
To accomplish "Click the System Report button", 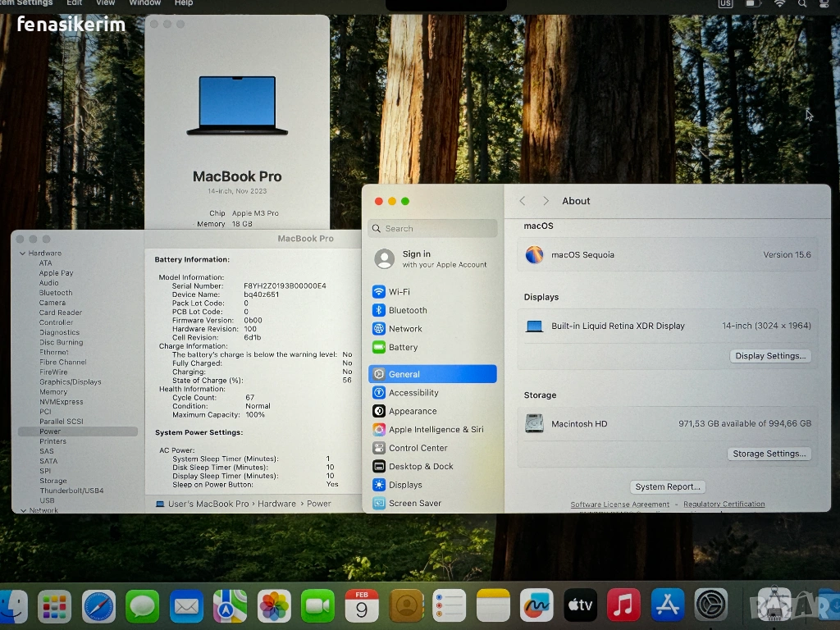I will coord(668,486).
